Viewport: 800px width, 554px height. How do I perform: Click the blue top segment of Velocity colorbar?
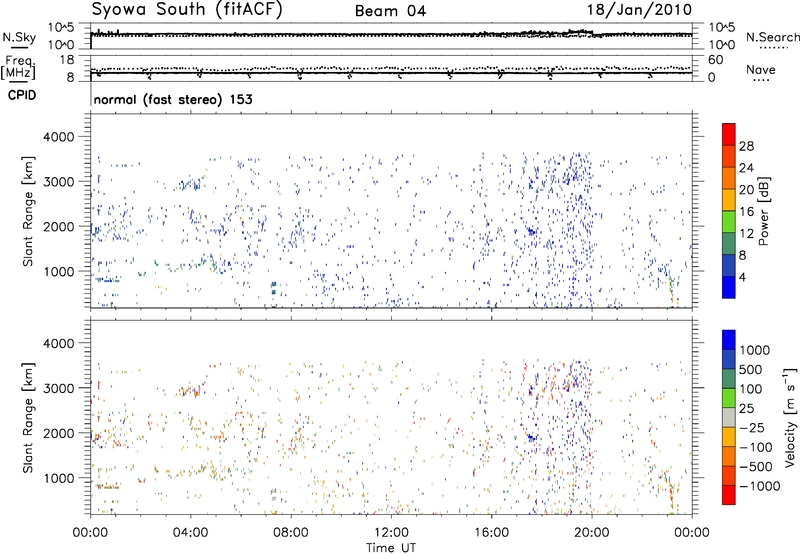(729, 340)
